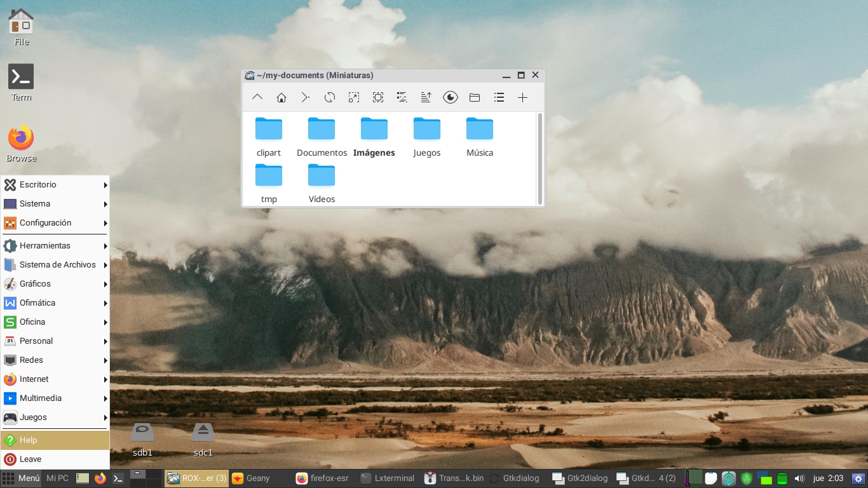
Task: Click Mi PC on the taskbar
Action: [x=57, y=478]
